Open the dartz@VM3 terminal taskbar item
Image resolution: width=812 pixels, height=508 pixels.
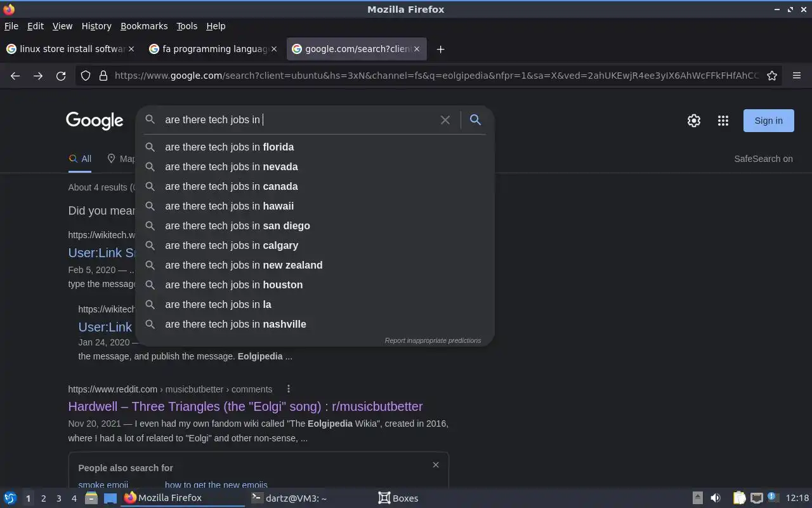click(308, 498)
